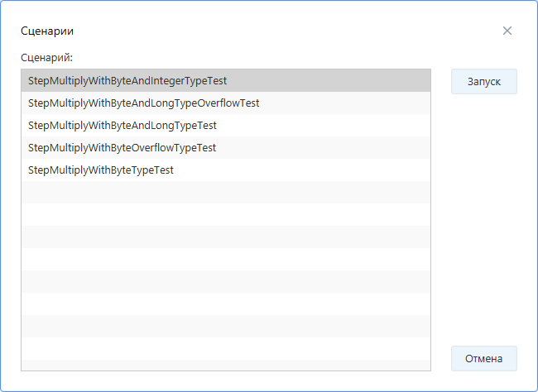Close the Сценарии dialog with X
538x392 pixels.
click(507, 31)
